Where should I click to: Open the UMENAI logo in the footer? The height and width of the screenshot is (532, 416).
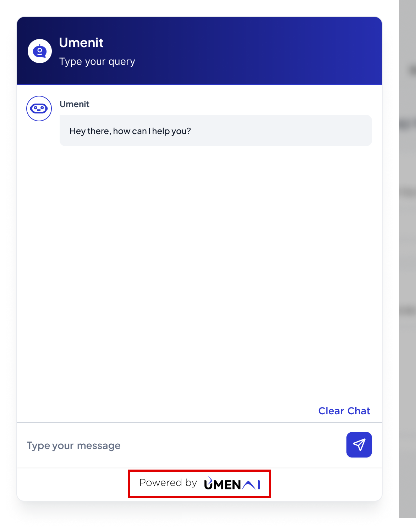[232, 483]
